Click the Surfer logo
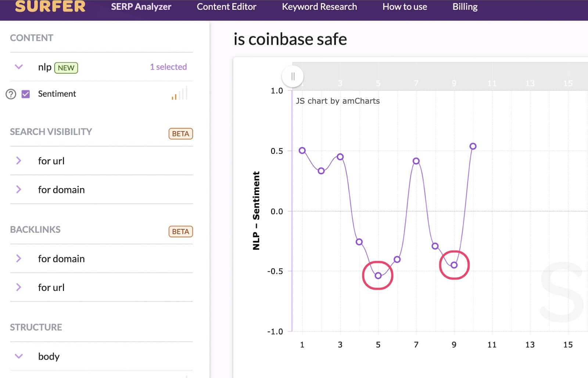The height and width of the screenshot is (378, 588). coord(50,7)
